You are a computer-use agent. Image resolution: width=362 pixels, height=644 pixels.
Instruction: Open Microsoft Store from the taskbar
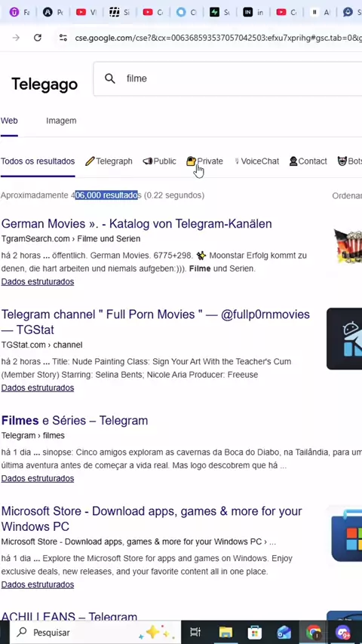255,633
